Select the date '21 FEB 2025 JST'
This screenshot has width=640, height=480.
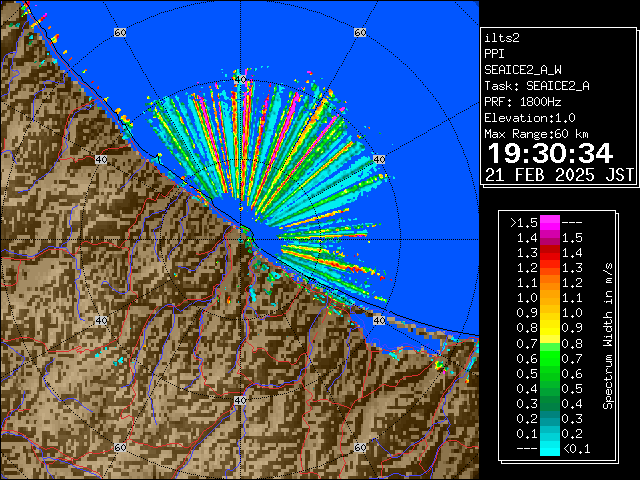pyautogui.click(x=560, y=175)
